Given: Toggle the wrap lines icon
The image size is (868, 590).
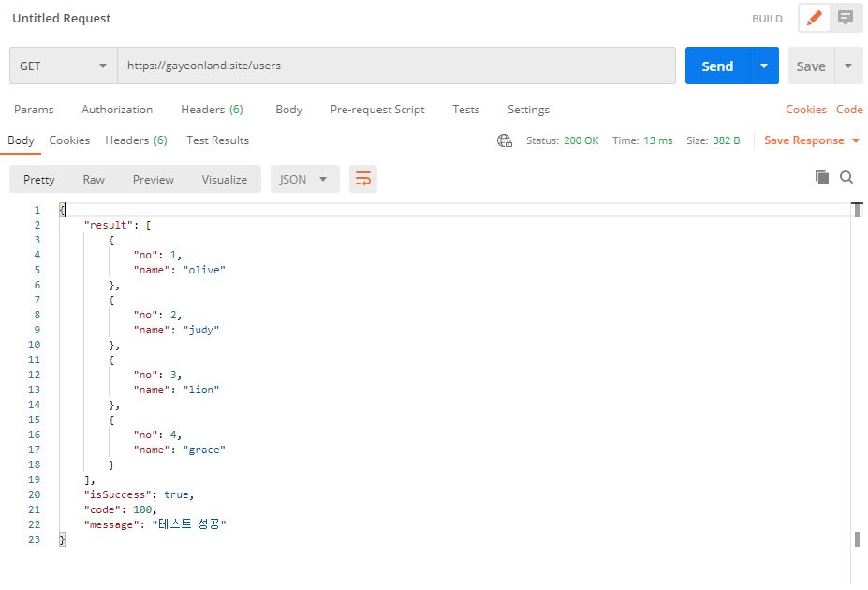Looking at the screenshot, I should click(x=362, y=179).
